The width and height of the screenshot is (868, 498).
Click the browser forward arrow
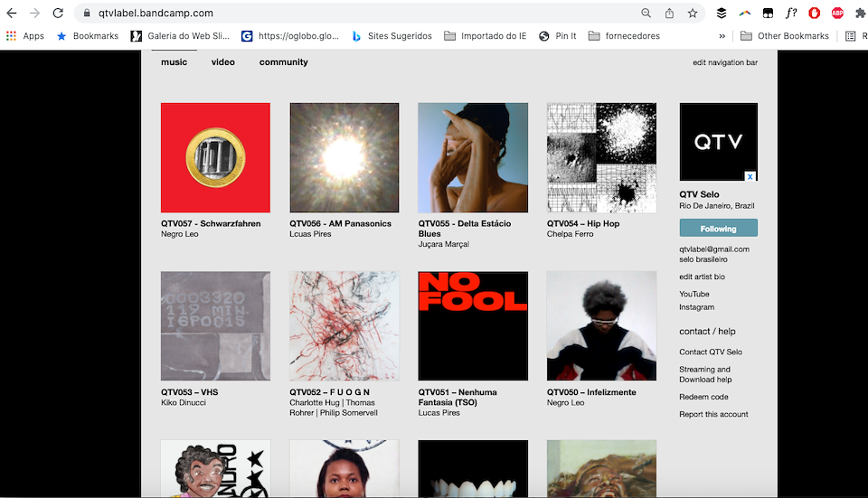pyautogui.click(x=34, y=14)
